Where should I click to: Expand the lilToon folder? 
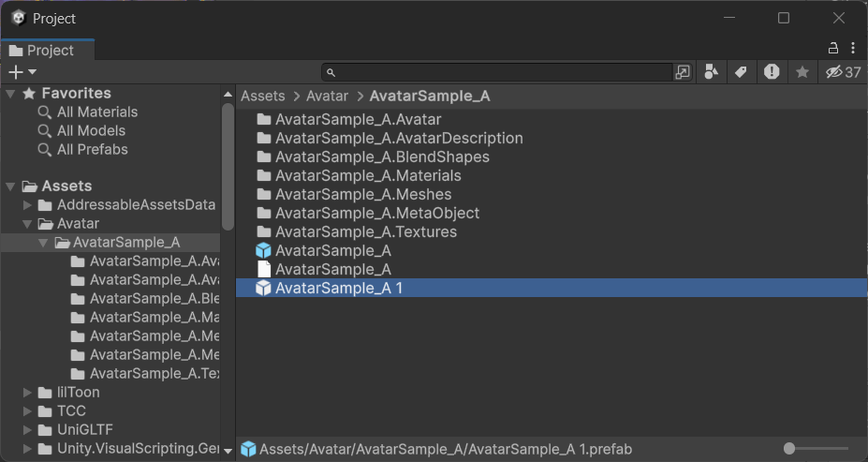(x=27, y=393)
